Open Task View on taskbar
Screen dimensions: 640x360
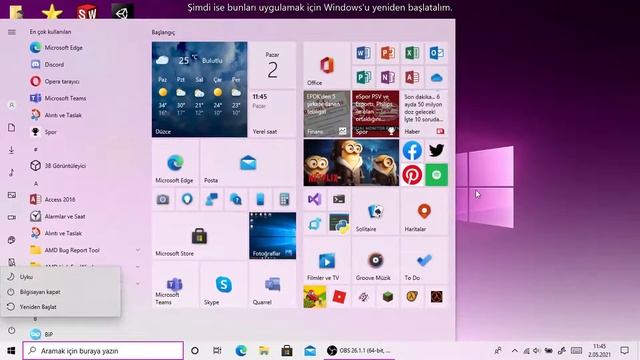(x=217, y=351)
